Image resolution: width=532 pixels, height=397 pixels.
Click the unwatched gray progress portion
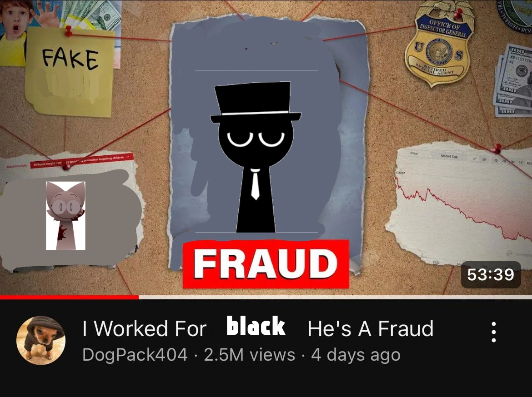pos(335,298)
